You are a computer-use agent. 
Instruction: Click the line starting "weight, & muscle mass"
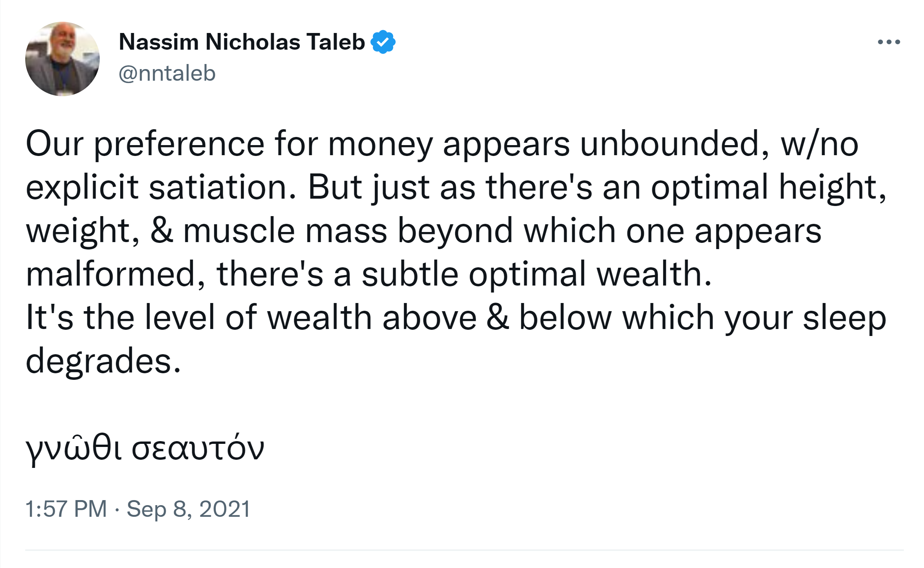pos(423,231)
